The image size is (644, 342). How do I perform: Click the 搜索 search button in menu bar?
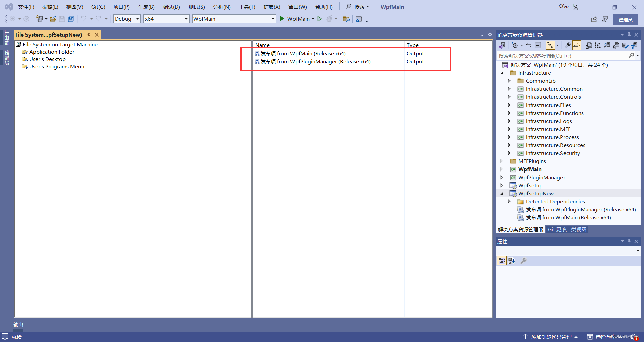[358, 7]
